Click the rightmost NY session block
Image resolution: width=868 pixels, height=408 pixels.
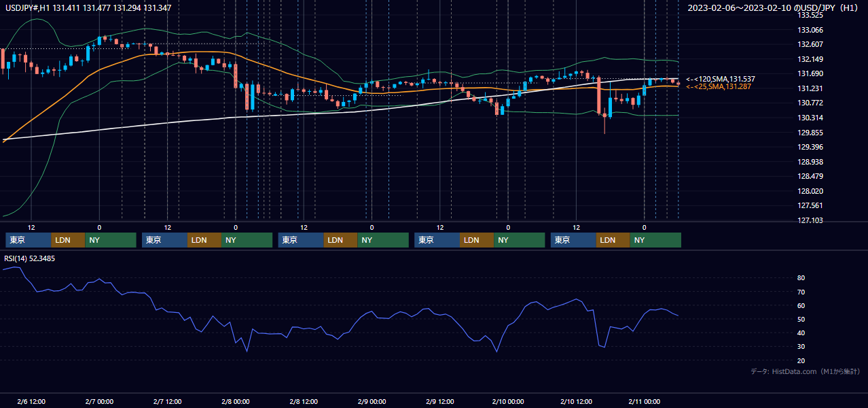pos(655,240)
